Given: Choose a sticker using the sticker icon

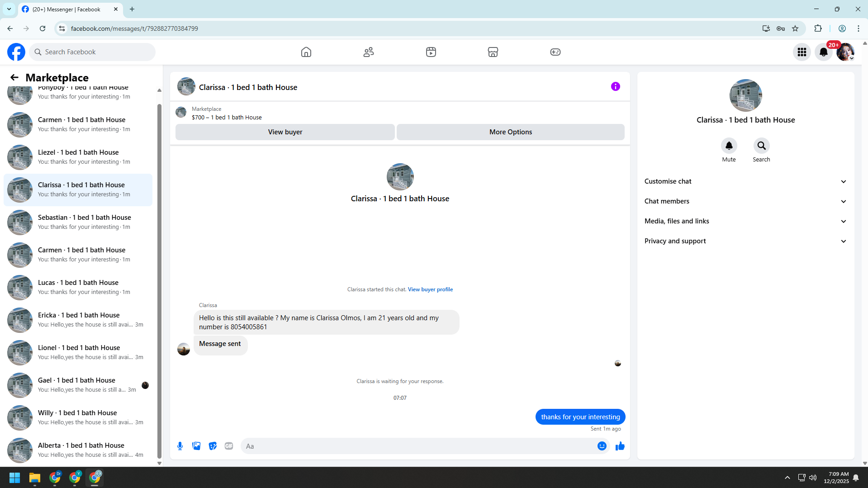Looking at the screenshot, I should click(x=213, y=446).
